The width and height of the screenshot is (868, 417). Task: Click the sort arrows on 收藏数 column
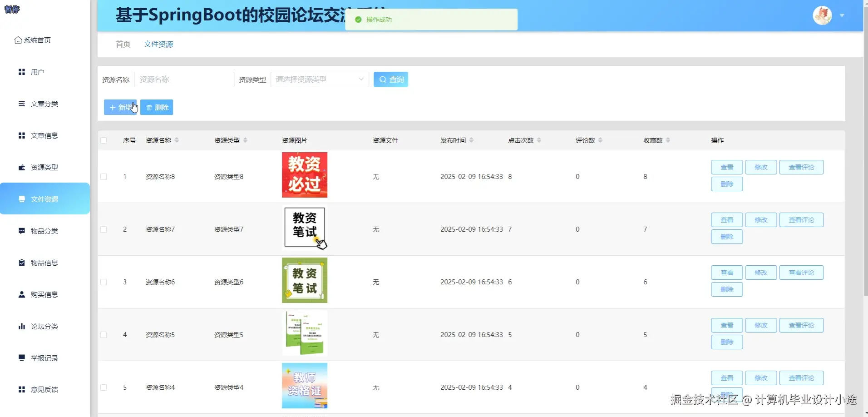click(x=668, y=140)
